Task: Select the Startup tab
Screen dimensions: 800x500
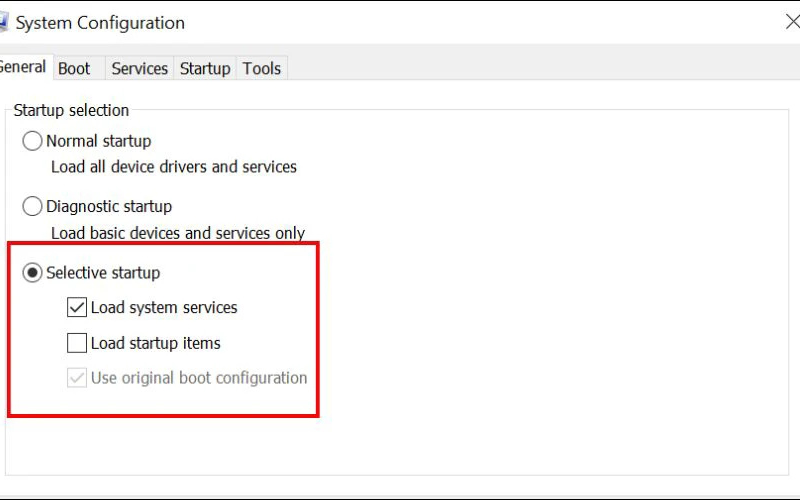Action: [x=205, y=68]
